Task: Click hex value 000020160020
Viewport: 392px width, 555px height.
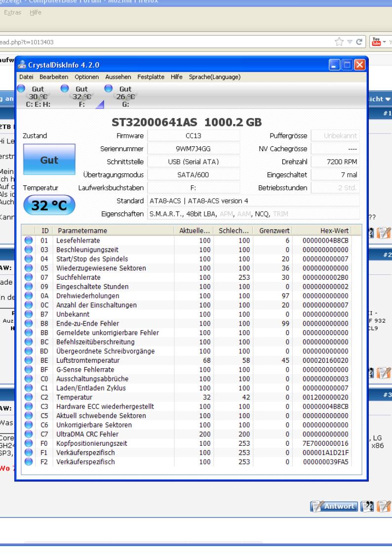Action: tap(325, 360)
